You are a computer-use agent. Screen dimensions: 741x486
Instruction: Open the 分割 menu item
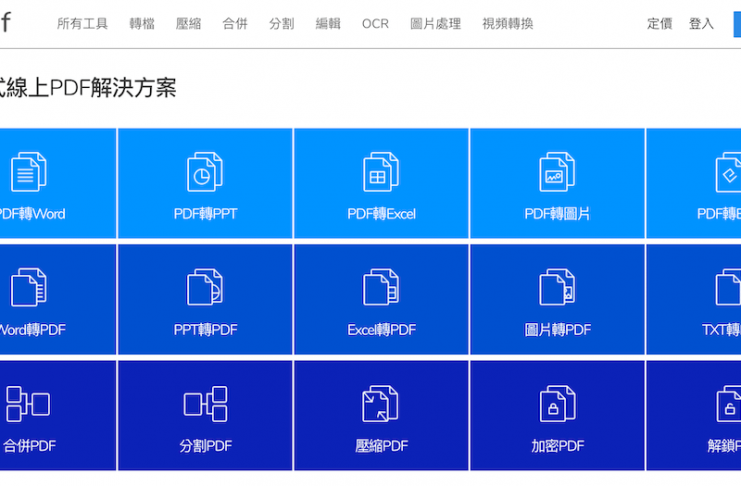[x=282, y=24]
